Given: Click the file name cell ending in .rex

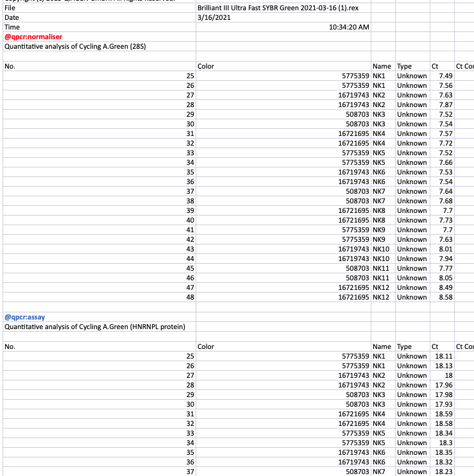Looking at the screenshot, I should click(x=284, y=8).
